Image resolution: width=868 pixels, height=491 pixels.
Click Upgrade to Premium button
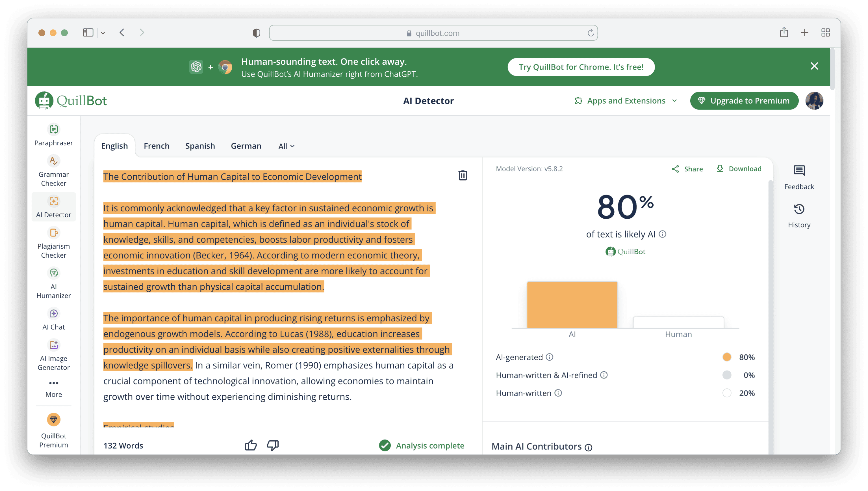744,100
